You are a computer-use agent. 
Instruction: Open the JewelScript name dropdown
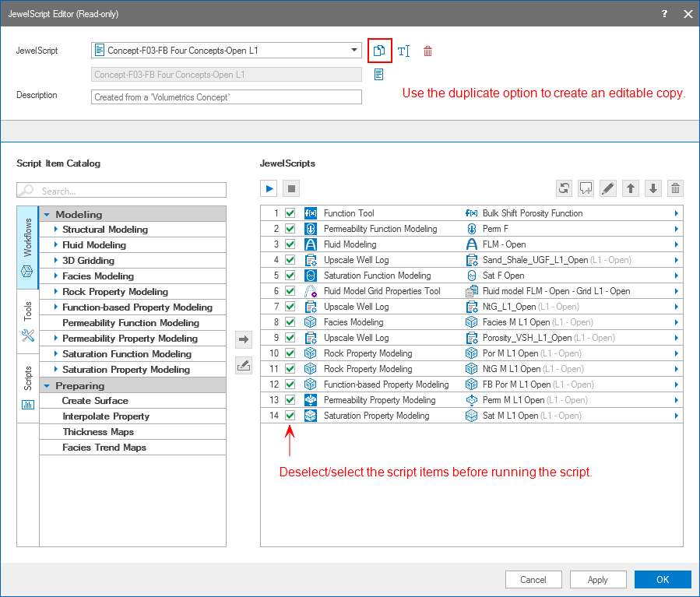[x=354, y=51]
